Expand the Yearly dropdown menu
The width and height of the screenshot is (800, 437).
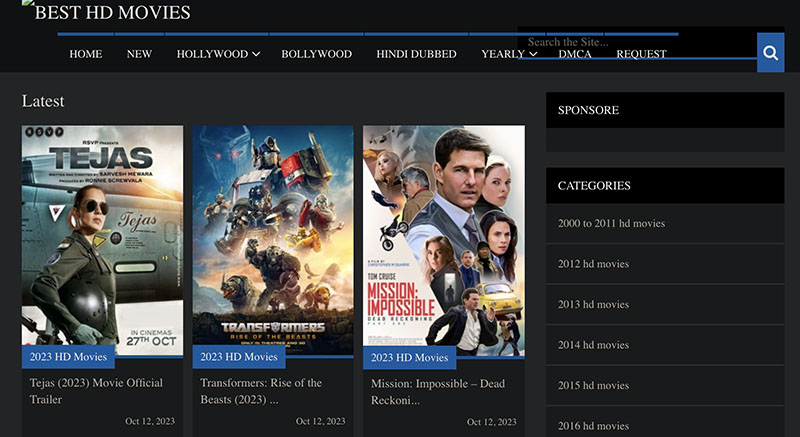click(508, 54)
